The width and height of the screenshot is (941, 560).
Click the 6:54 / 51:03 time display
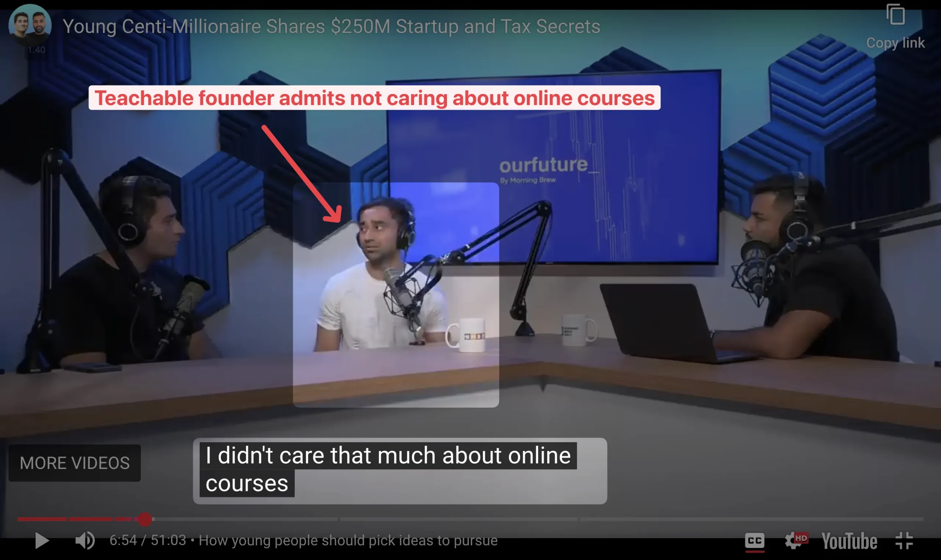click(x=148, y=541)
